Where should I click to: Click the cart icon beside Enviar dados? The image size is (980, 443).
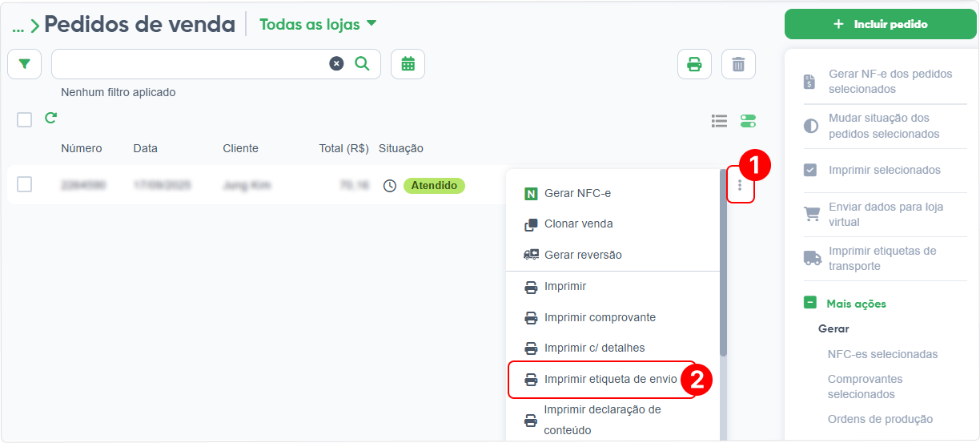[812, 214]
